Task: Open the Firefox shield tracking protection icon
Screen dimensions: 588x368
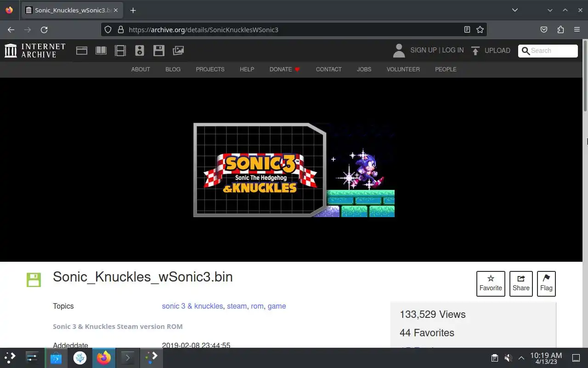Action: click(x=108, y=29)
